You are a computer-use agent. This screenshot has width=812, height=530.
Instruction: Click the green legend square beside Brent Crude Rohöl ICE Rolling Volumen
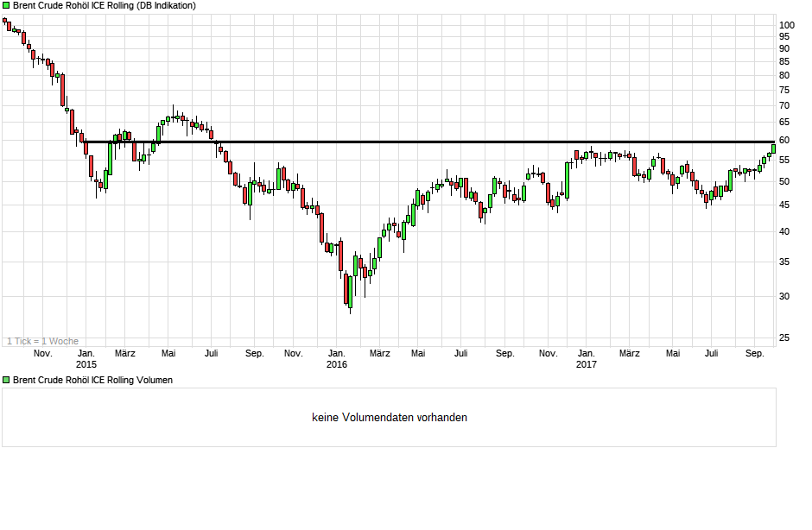coord(6,380)
